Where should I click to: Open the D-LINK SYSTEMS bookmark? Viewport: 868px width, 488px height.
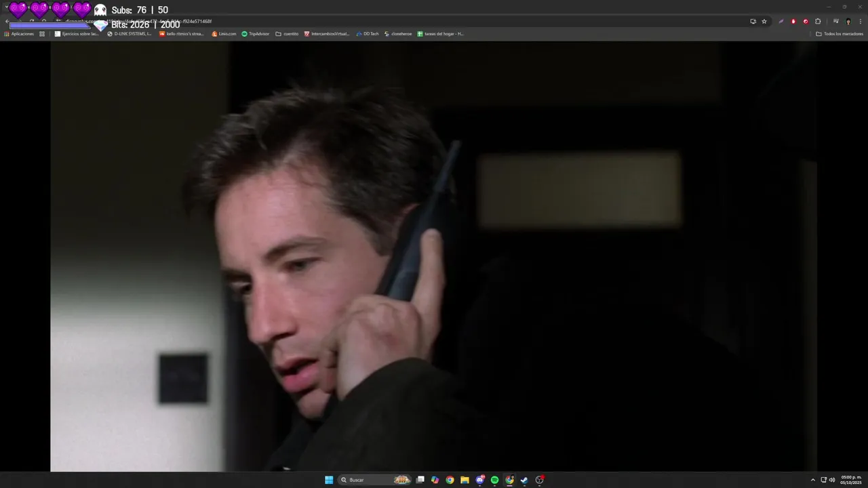click(x=130, y=34)
